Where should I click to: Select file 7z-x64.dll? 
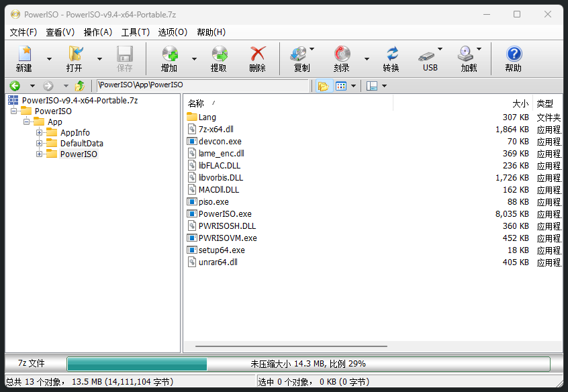pos(216,129)
